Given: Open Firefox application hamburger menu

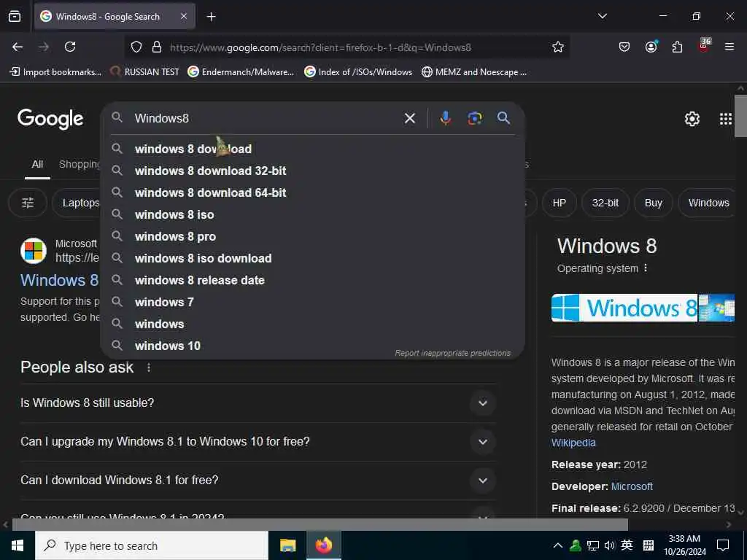Looking at the screenshot, I should point(729,47).
